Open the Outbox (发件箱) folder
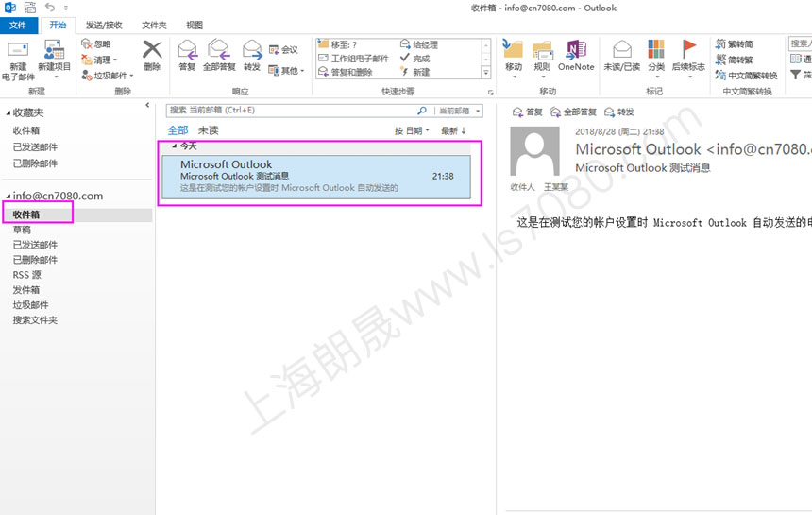The width and height of the screenshot is (812, 515). (x=25, y=289)
